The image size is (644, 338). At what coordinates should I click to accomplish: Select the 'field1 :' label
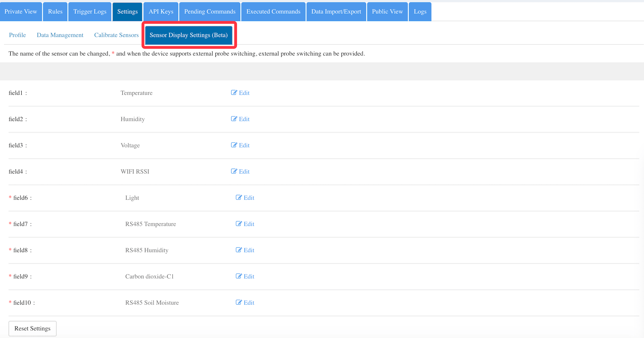pyautogui.click(x=18, y=93)
